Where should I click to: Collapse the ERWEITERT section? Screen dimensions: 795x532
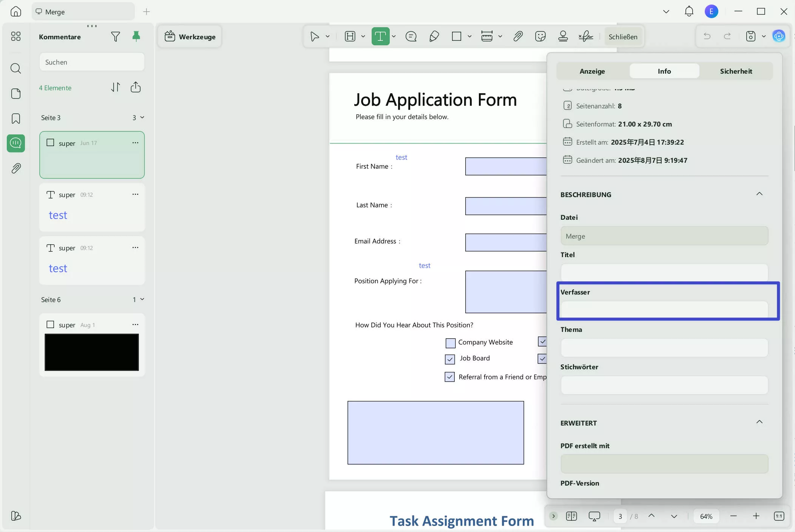click(759, 422)
